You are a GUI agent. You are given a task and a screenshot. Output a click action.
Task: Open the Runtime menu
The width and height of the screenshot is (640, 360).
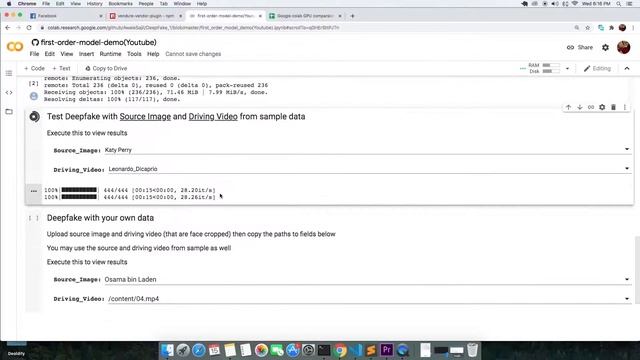click(x=110, y=54)
